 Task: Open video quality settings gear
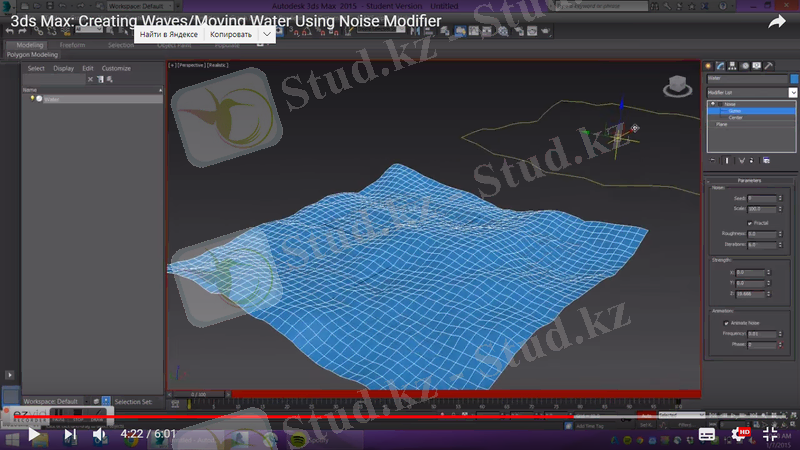[740, 435]
